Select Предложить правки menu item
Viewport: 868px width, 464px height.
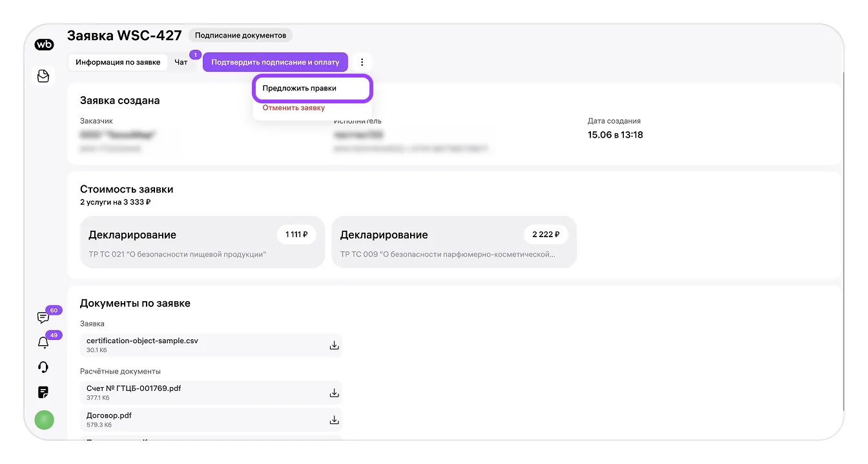click(313, 88)
